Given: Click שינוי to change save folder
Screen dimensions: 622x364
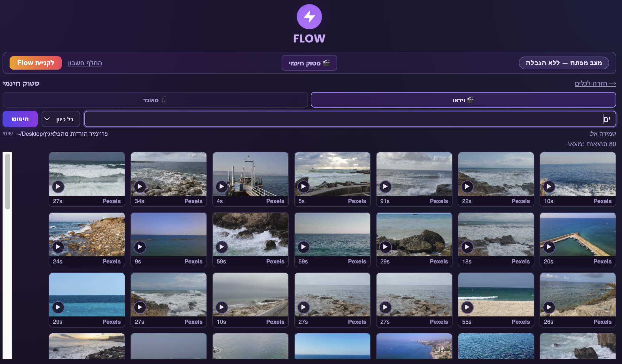Looking at the screenshot, I should pyautogui.click(x=8, y=133).
